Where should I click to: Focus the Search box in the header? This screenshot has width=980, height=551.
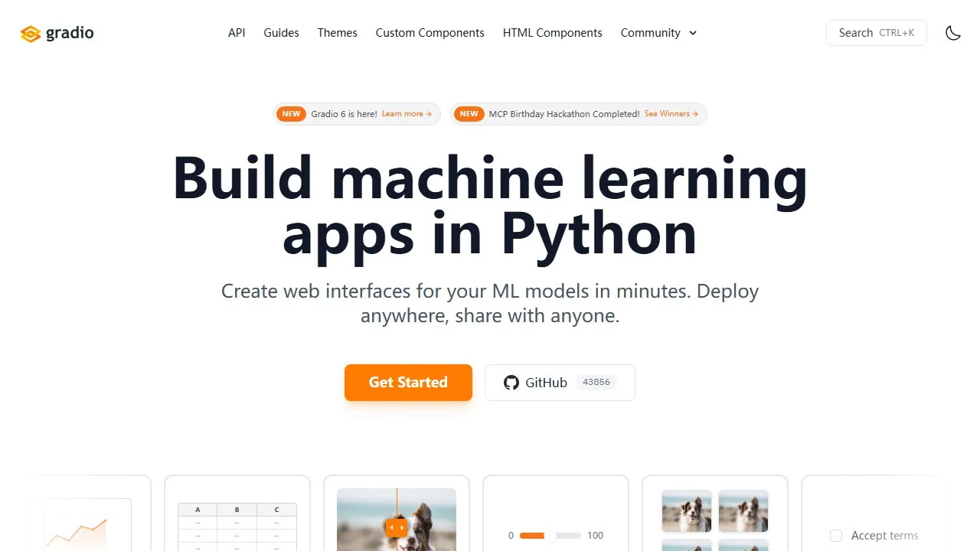tap(877, 33)
